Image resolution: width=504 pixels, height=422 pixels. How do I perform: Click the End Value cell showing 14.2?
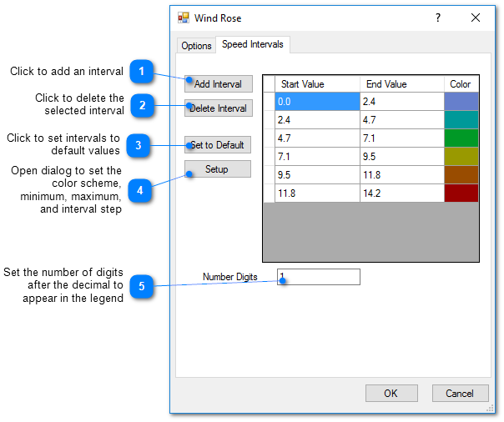(401, 193)
